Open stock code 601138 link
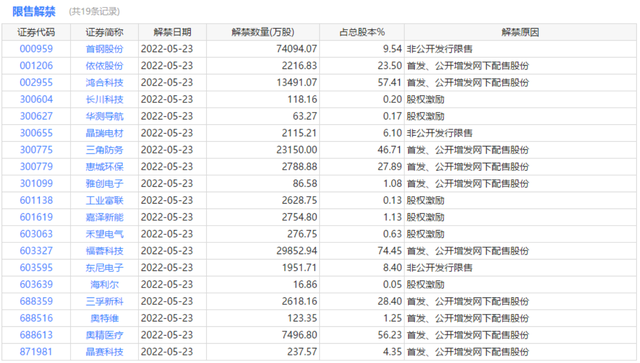This screenshot has width=640, height=363. (x=36, y=200)
